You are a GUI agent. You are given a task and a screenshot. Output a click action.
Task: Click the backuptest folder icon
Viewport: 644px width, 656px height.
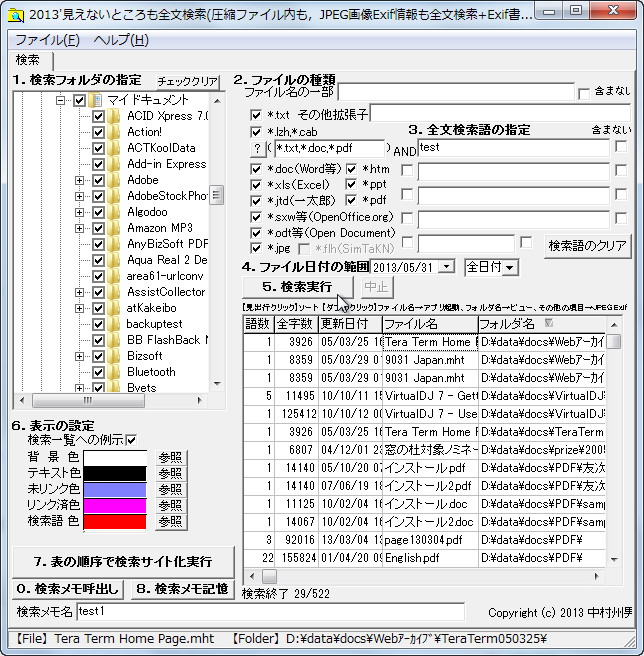[x=113, y=324]
